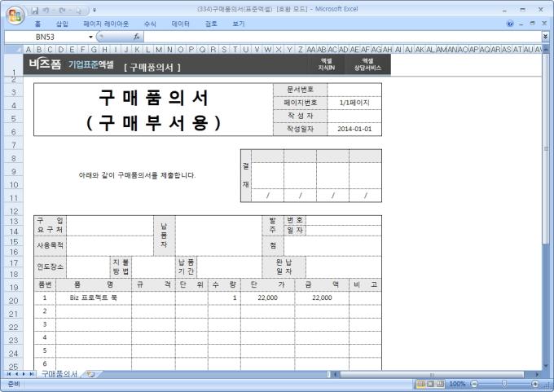Click the zoom slider handle

504,384
